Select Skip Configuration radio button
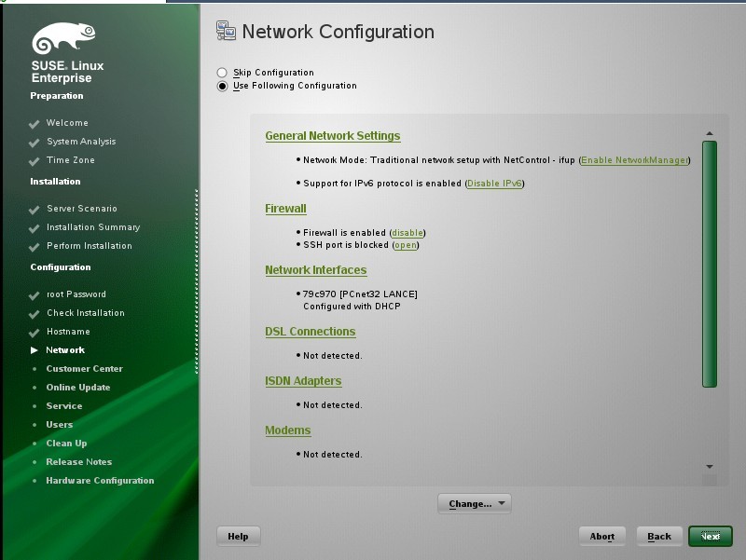The width and height of the screenshot is (746, 560). [222, 73]
